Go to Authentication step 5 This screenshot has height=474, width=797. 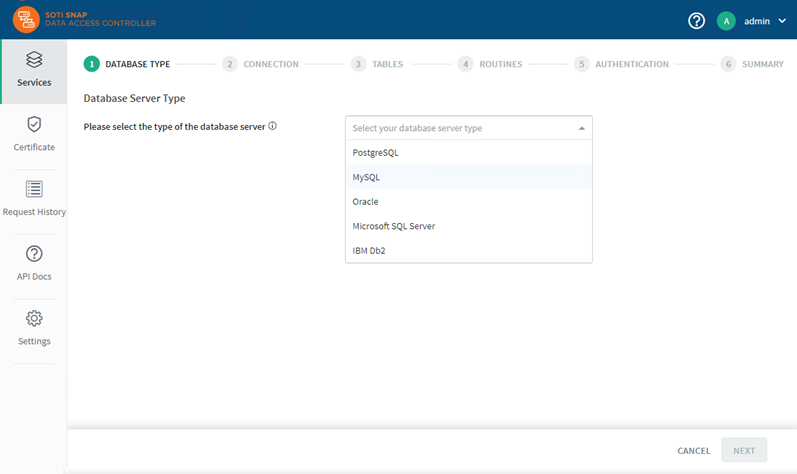coord(621,64)
